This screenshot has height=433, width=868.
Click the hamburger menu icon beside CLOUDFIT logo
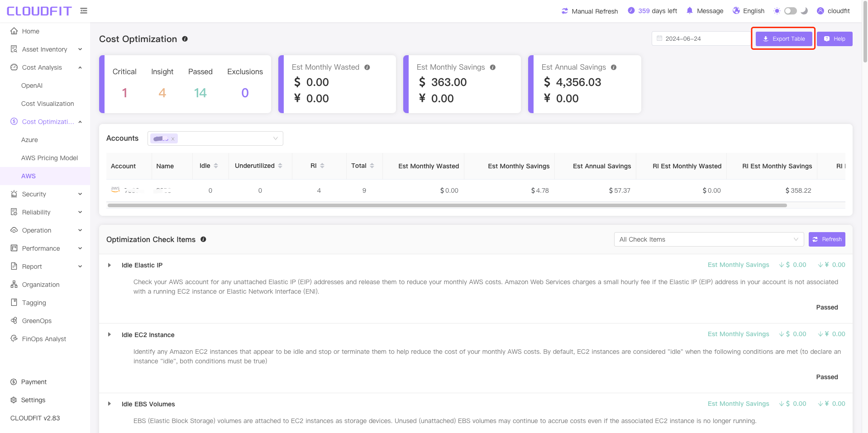tap(84, 10)
